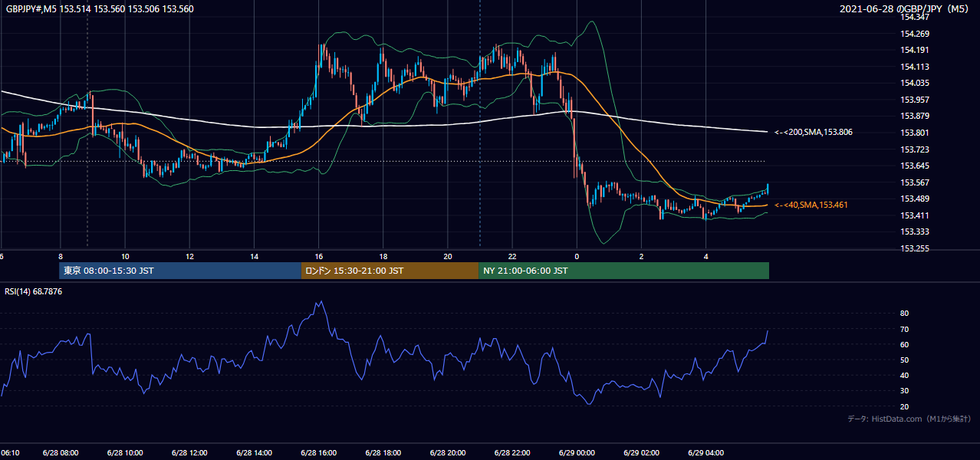The image size is (980, 460).
Task: Click the 6/28 12:00 time axis label
Action: [x=189, y=453]
